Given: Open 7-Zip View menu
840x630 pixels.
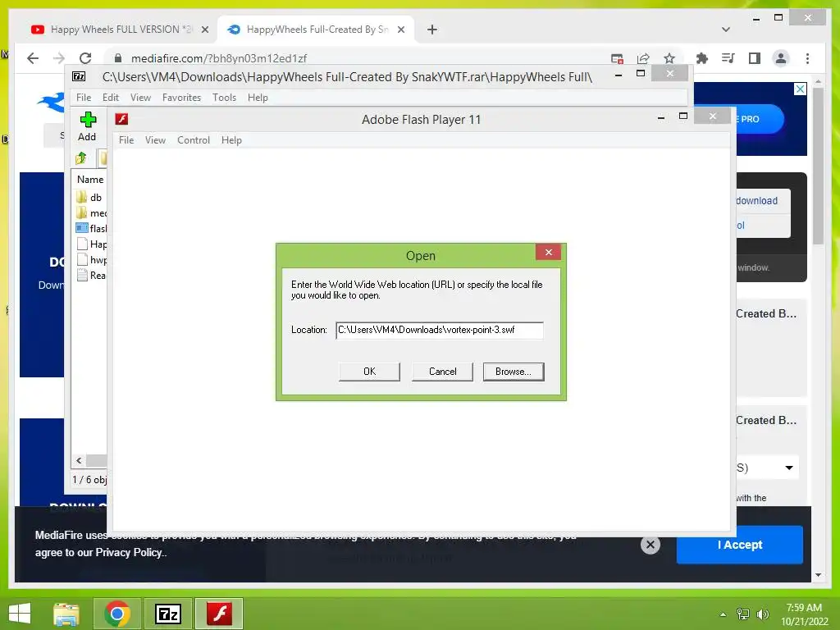Looking at the screenshot, I should pyautogui.click(x=140, y=98).
